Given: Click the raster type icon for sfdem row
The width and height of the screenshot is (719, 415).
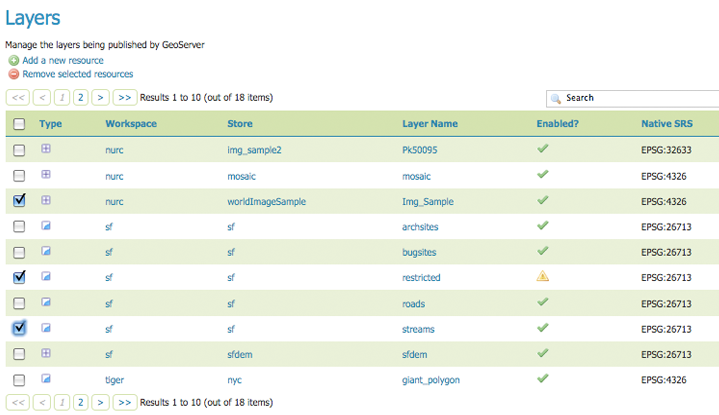Looking at the screenshot, I should coord(46,353).
